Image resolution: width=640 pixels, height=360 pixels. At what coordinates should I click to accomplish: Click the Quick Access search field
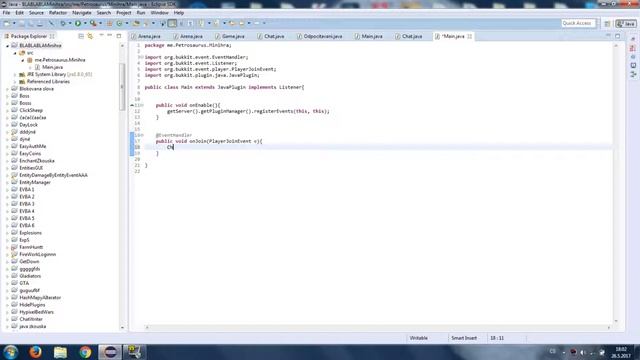578,23
